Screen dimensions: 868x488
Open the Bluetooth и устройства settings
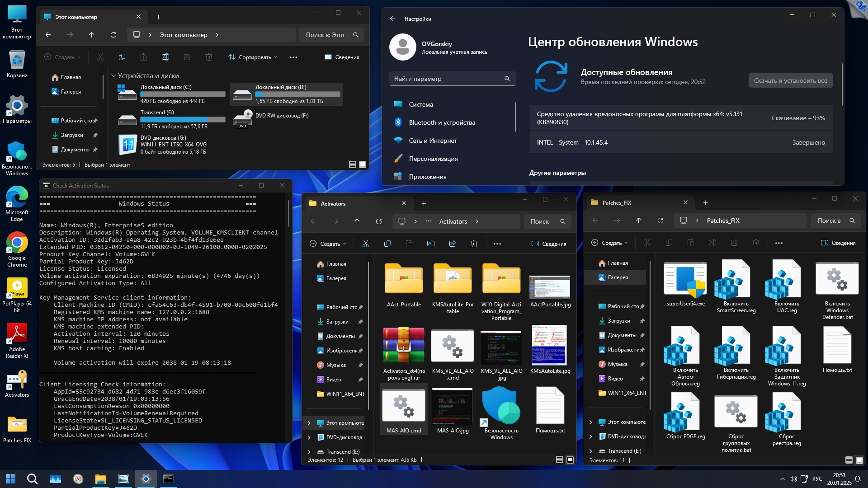click(x=442, y=122)
